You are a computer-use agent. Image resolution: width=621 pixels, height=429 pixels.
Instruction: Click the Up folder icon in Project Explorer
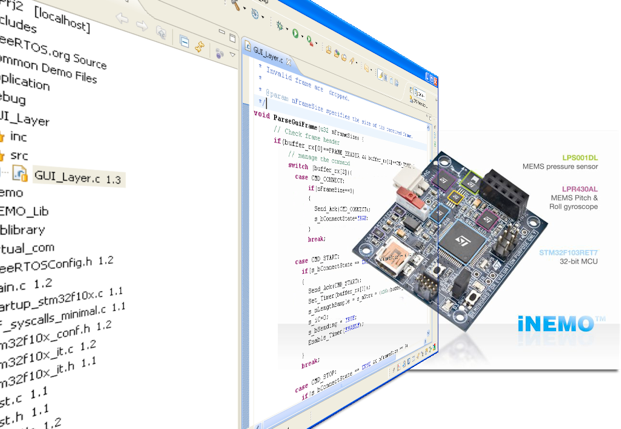[x=161, y=32]
